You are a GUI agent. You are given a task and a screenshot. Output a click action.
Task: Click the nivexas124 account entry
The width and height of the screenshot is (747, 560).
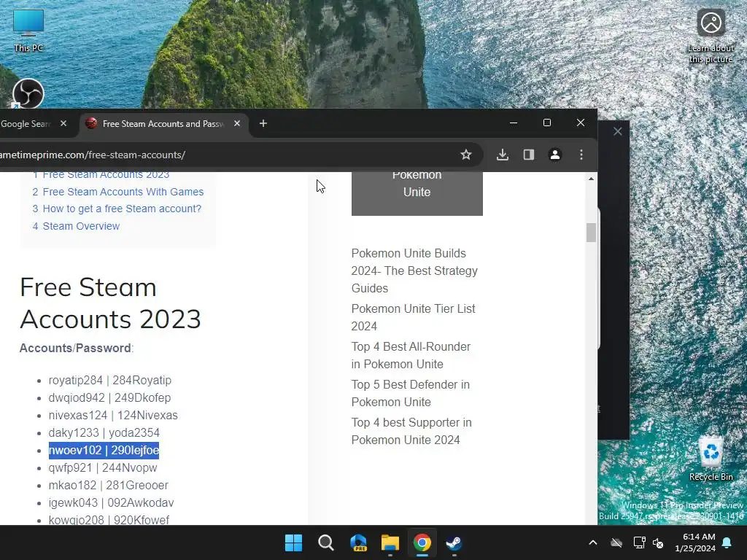[x=113, y=415]
